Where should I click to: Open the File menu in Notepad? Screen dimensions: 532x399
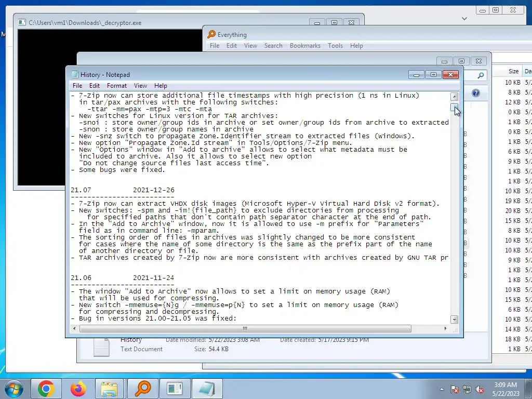click(77, 86)
